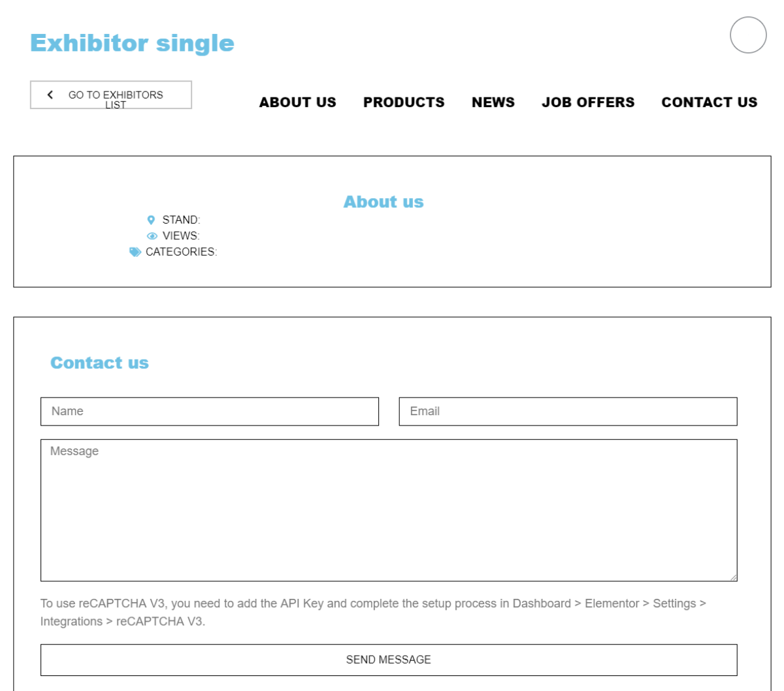Open the ABOUT US navigation item
The width and height of the screenshot is (784, 691).
[297, 103]
